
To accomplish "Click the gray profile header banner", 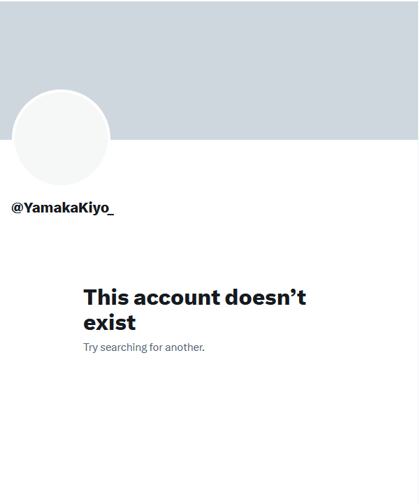I will coord(209,71).
